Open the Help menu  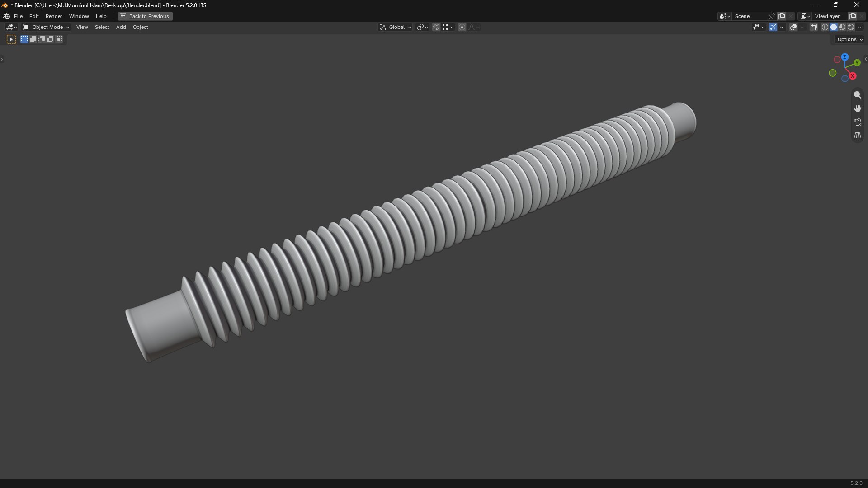click(101, 16)
